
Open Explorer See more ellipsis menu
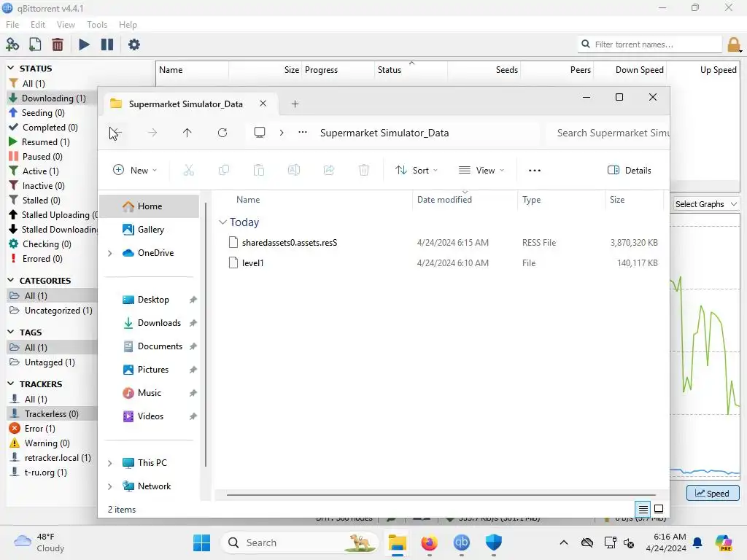535,170
